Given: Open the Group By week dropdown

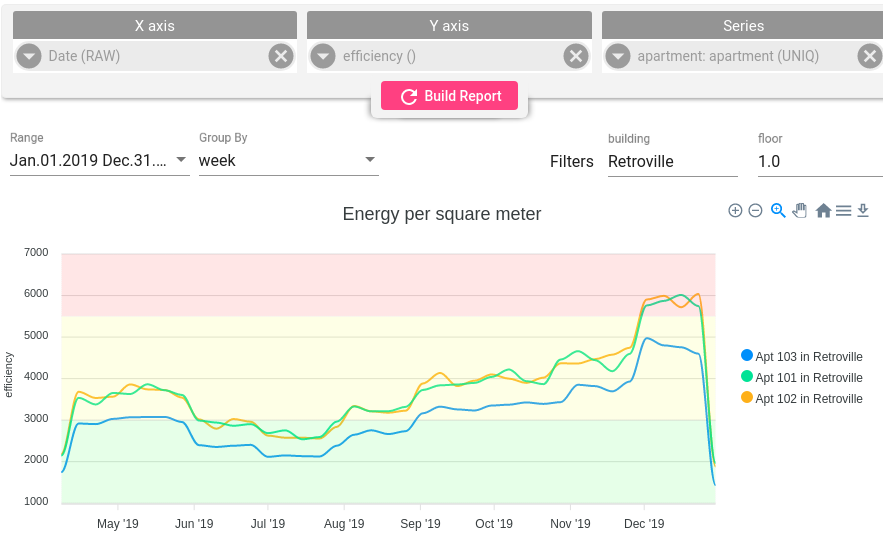Looking at the screenshot, I should coord(288,160).
